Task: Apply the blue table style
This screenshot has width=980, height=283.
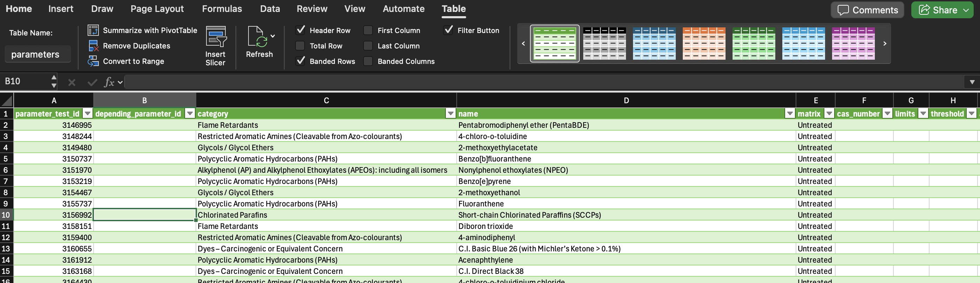Action: (654, 44)
